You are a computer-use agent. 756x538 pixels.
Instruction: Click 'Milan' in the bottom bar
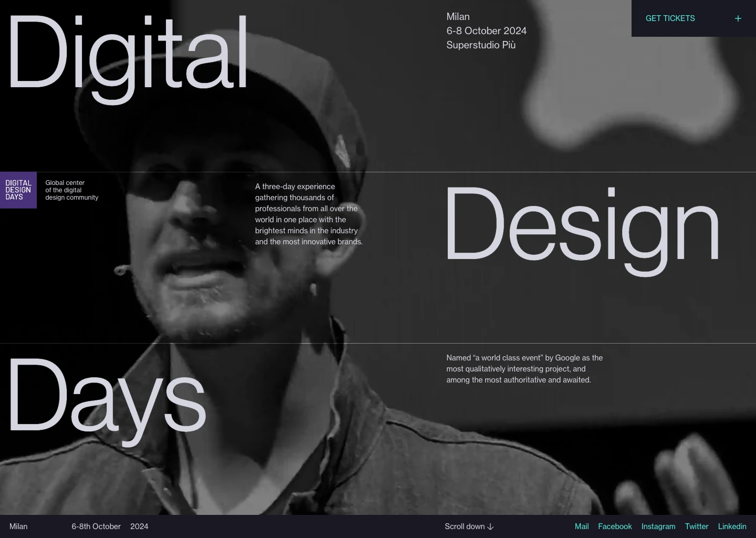click(x=18, y=526)
